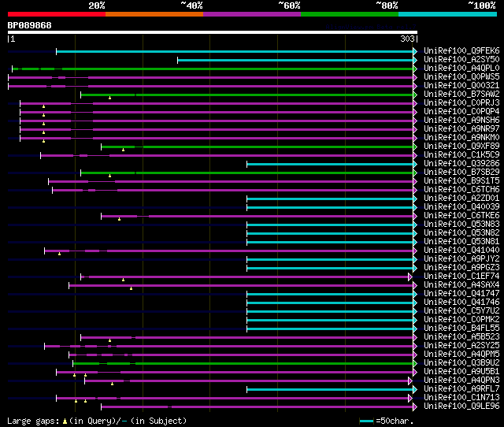Choose the UniRef100_Q53N81 hit

pyautogui.click(x=461, y=242)
